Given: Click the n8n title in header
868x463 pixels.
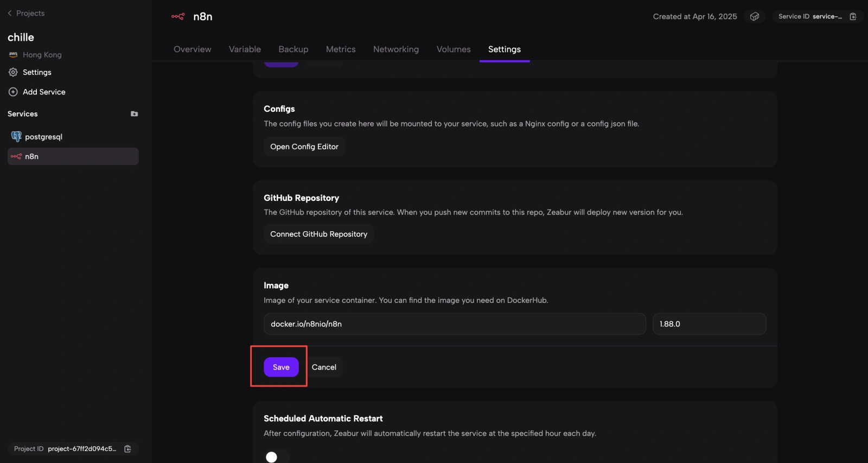Looking at the screenshot, I should [x=203, y=16].
